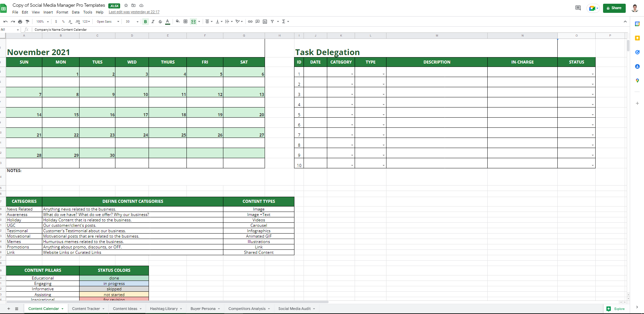Viewport: 644px width, 314px height.
Task: Open the comment history icon
Action: (x=578, y=8)
